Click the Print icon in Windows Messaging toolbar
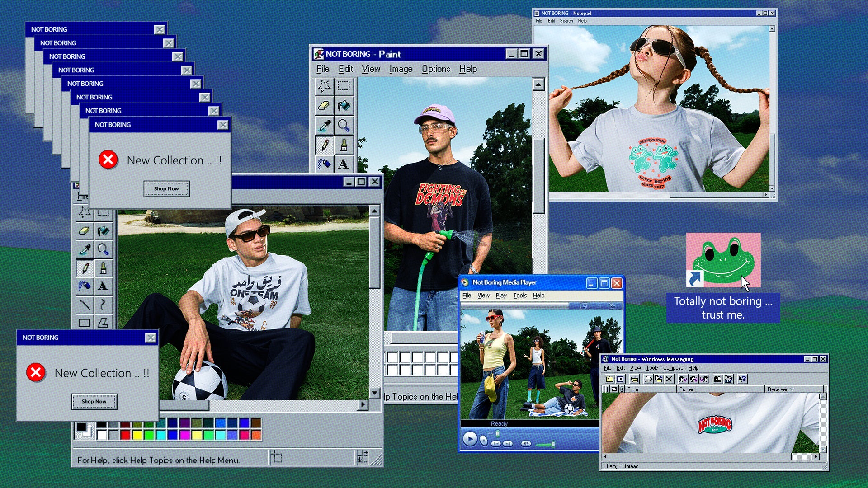Screen dimensions: 868x488 point(648,379)
